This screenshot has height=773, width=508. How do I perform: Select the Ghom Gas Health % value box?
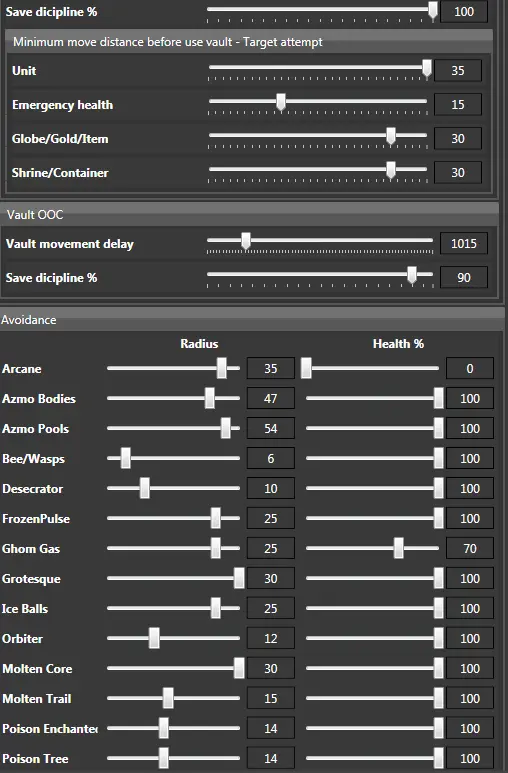(x=470, y=548)
